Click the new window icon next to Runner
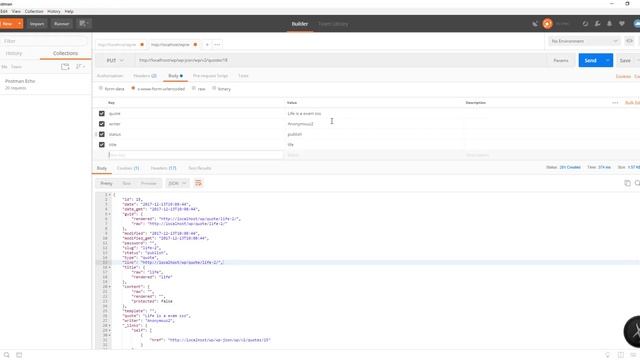The height and width of the screenshot is (360, 640). click(x=84, y=24)
